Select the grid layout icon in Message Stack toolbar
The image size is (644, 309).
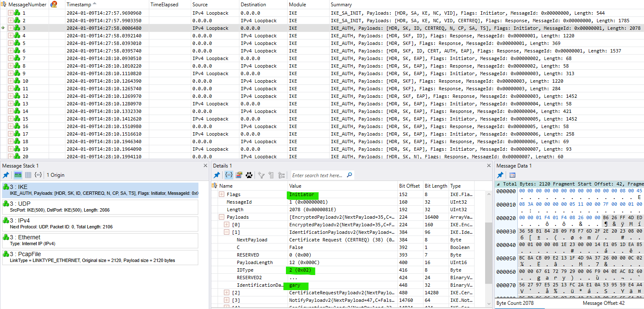click(28, 175)
